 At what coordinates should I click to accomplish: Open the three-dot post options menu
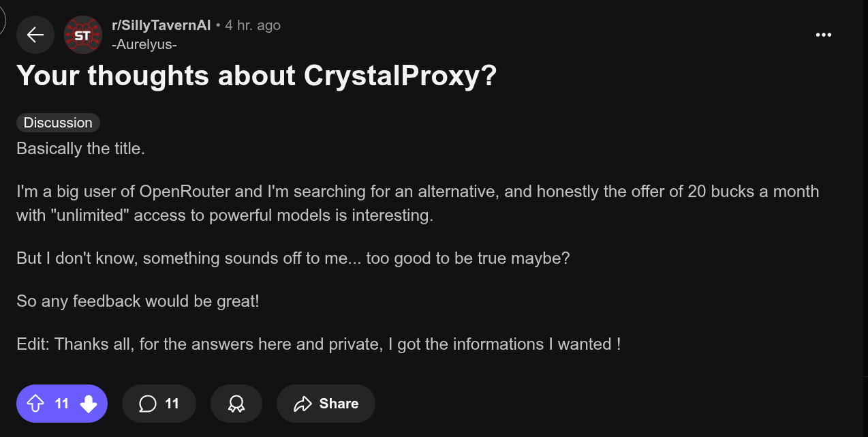pos(824,35)
